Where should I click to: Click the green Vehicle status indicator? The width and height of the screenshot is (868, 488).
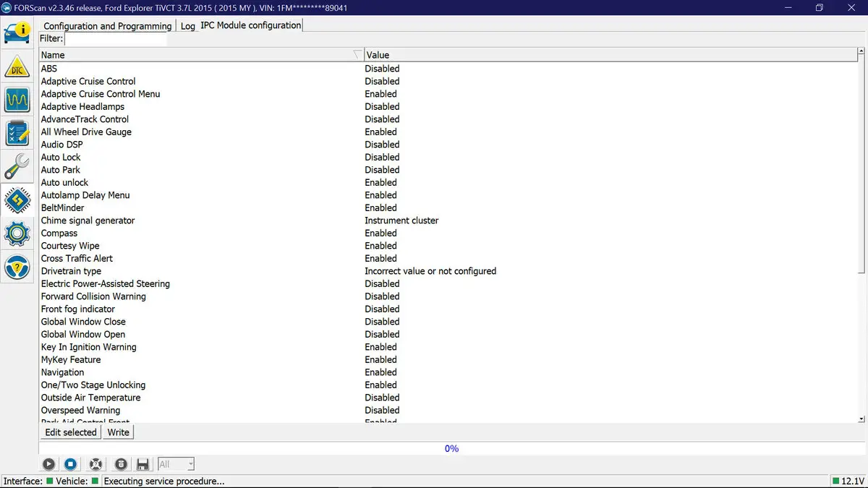click(95, 481)
